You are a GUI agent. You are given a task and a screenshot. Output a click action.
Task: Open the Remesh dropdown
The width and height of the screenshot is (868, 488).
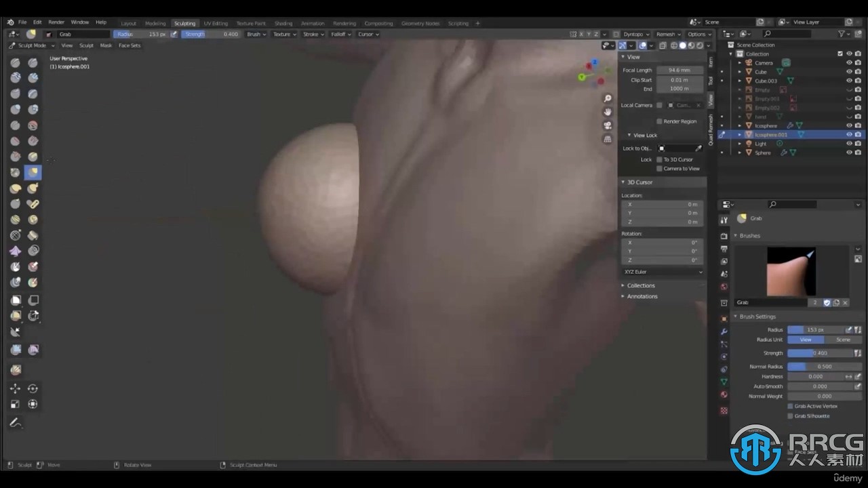668,34
